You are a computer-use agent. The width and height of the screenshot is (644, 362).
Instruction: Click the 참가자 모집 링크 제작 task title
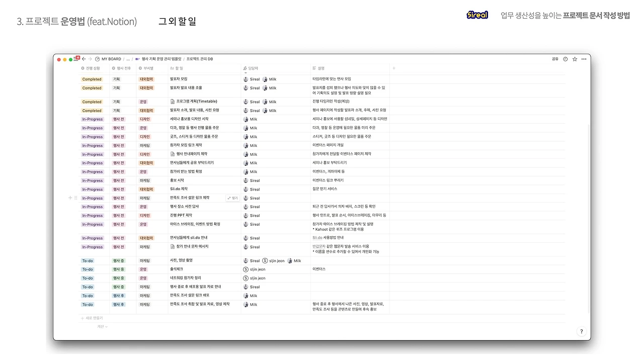pos(186,145)
